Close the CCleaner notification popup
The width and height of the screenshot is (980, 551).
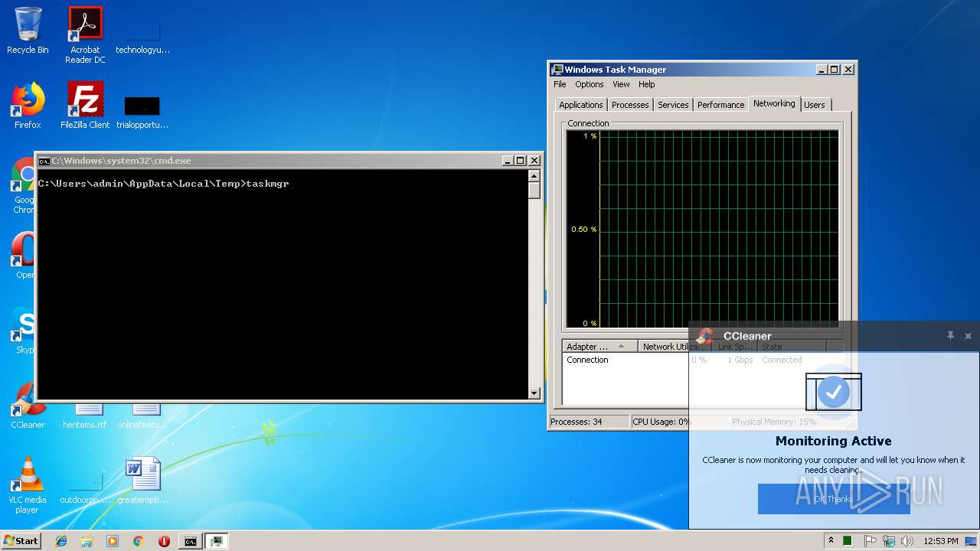968,335
